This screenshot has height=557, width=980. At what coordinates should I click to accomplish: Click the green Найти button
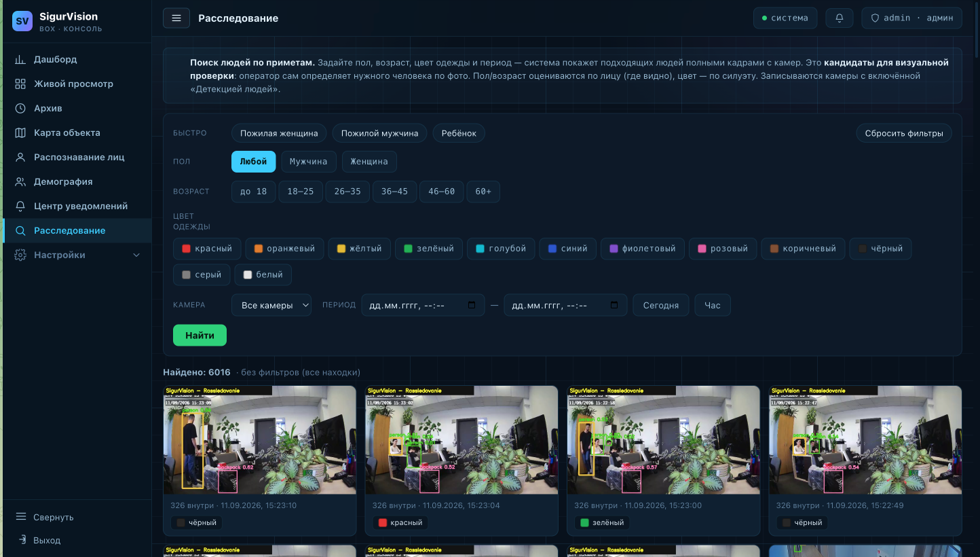coord(200,335)
